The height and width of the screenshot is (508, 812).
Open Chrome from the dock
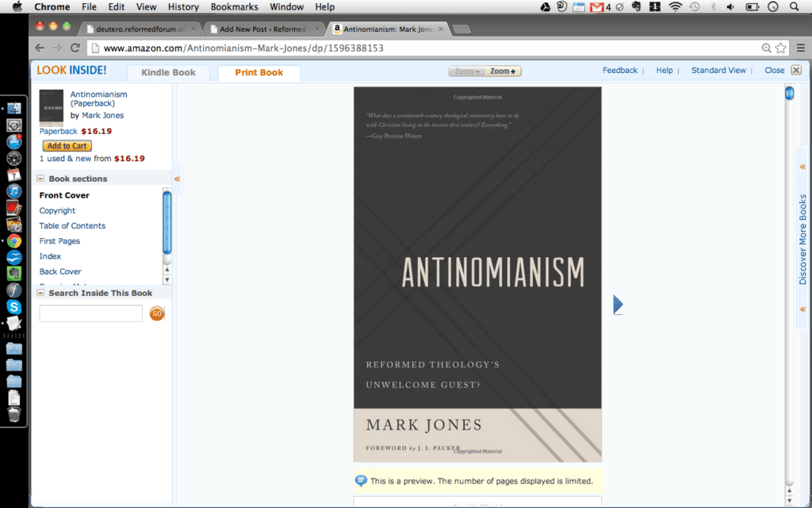point(14,241)
